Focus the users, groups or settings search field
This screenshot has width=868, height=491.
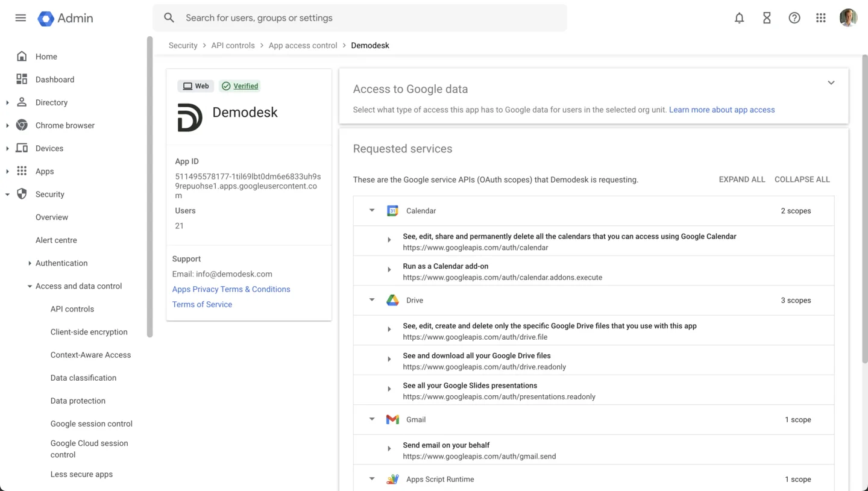tap(360, 18)
